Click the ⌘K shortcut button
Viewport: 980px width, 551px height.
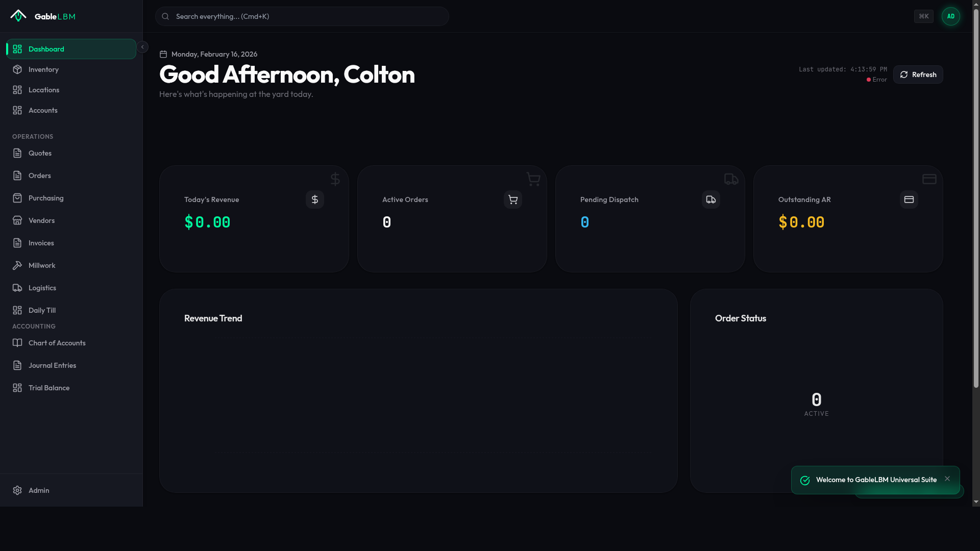tap(923, 16)
